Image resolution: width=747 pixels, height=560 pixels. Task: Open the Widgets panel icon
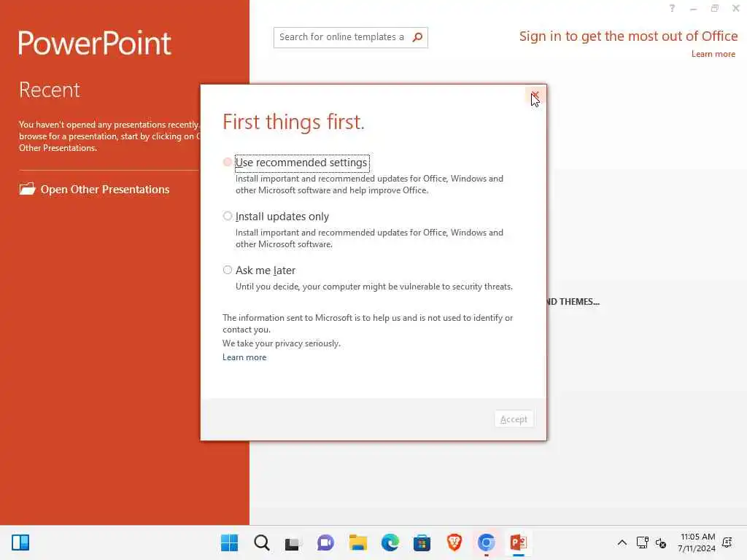coord(20,542)
